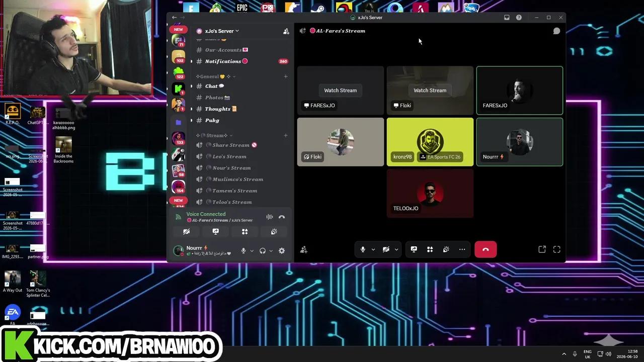
Task: Select TELOOxJO participant tile
Action: [430, 193]
